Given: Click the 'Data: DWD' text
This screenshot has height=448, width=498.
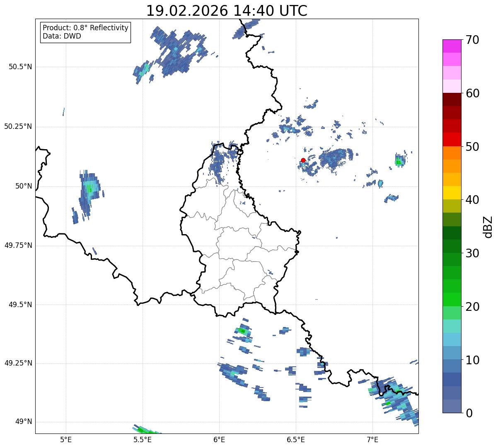Looking at the screenshot, I should tap(62, 36).
